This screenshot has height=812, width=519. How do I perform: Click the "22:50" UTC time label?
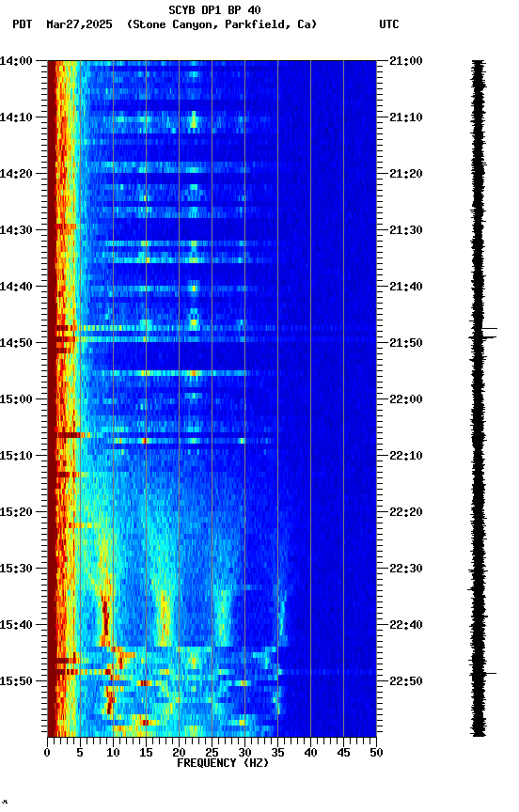coord(406,681)
